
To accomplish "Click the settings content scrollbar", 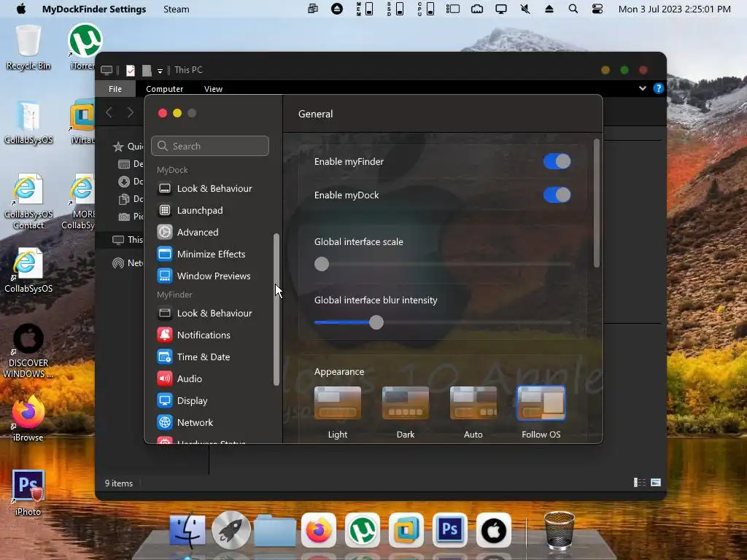I will tap(596, 203).
